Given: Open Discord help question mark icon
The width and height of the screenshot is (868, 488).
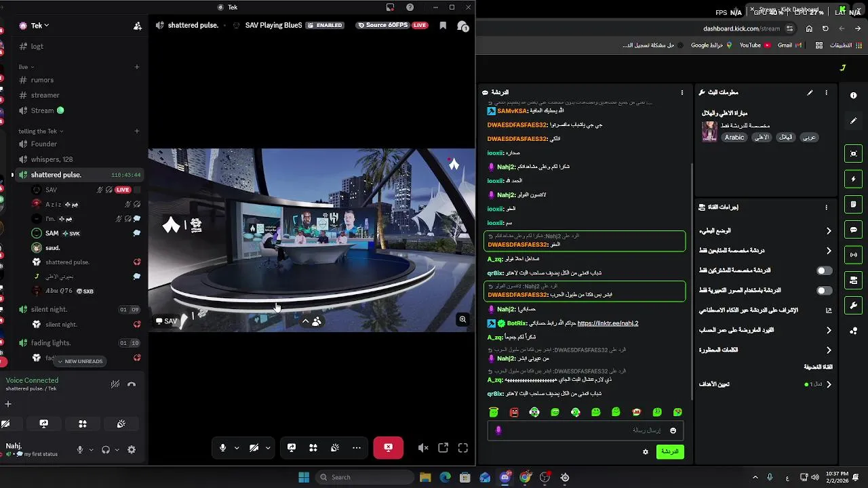Looking at the screenshot, I should (410, 7).
